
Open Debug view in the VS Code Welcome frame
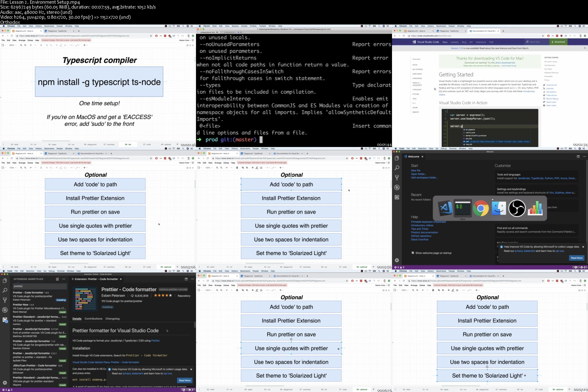tap(397, 187)
